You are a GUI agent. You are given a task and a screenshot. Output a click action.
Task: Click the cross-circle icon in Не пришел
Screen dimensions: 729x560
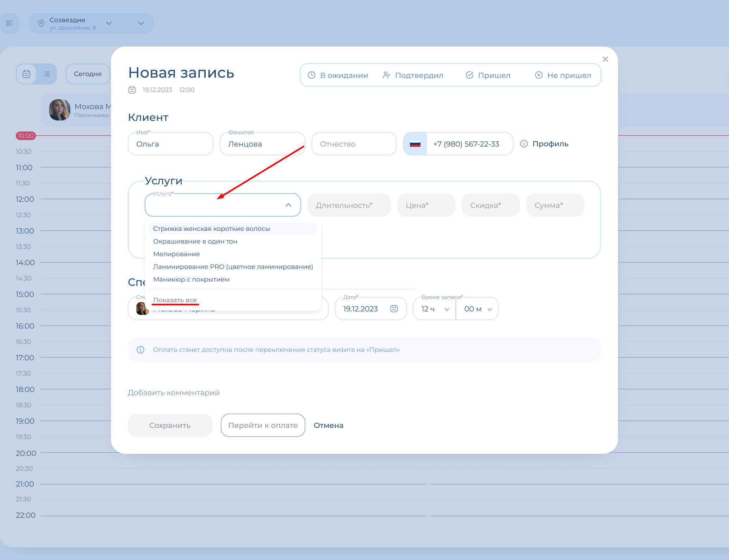pos(538,75)
